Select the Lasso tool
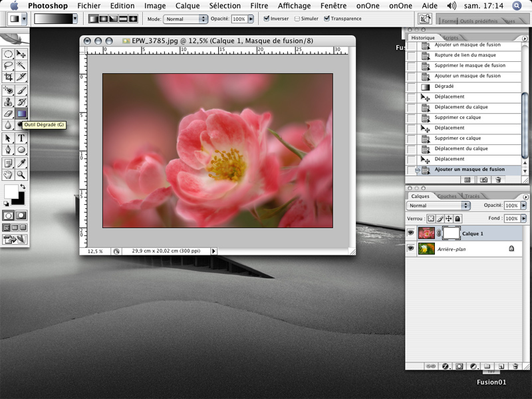This screenshot has width=532, height=399. pyautogui.click(x=8, y=65)
